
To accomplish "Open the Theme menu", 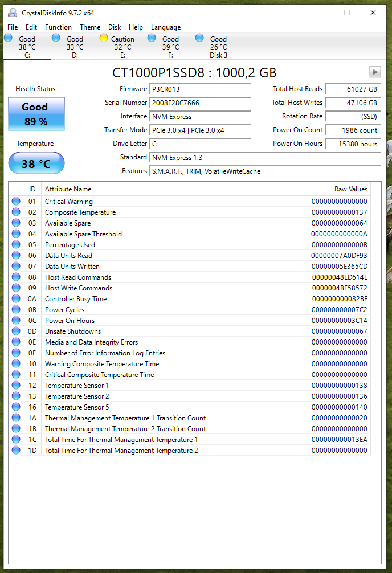I will 90,27.
